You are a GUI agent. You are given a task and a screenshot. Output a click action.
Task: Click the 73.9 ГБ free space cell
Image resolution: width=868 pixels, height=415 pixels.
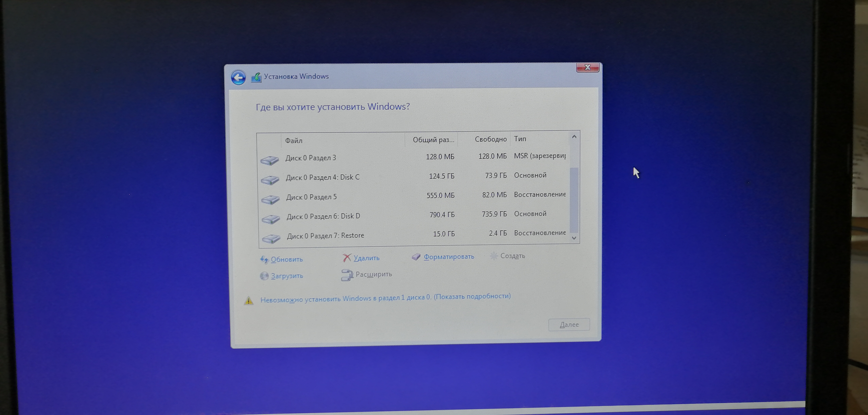click(496, 175)
